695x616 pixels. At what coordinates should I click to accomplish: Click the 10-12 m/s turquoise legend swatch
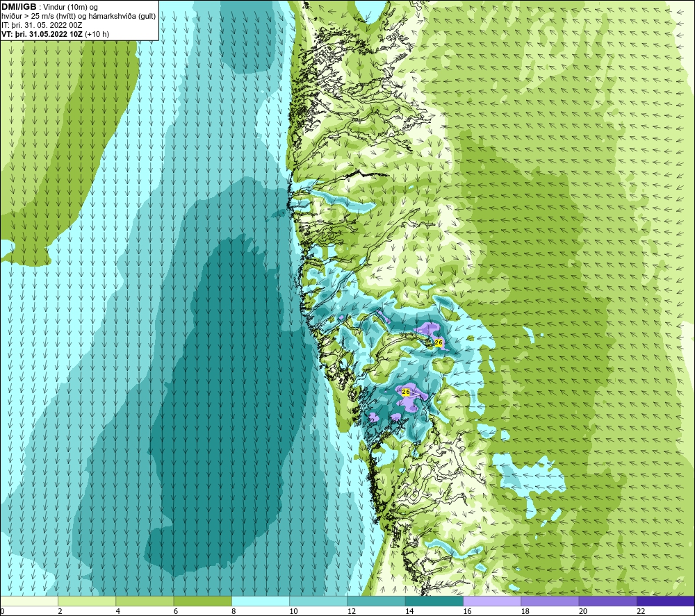tap(318, 601)
